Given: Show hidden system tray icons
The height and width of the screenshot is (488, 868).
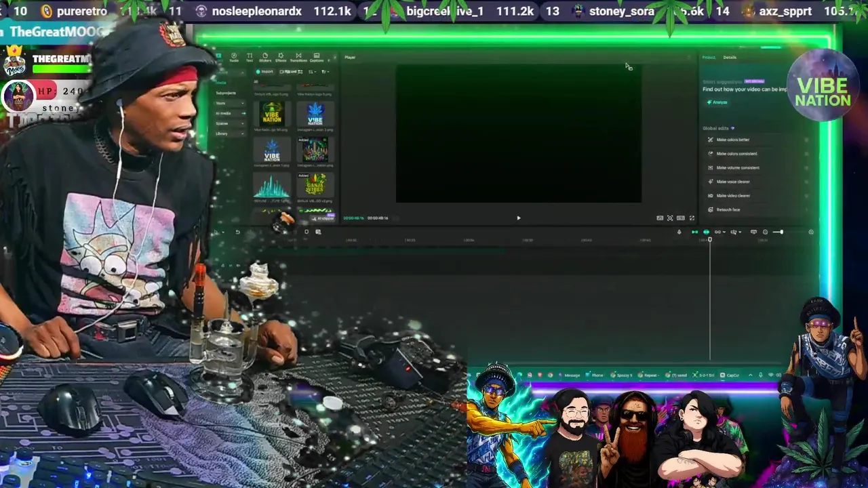Looking at the screenshot, I should pyautogui.click(x=751, y=375).
